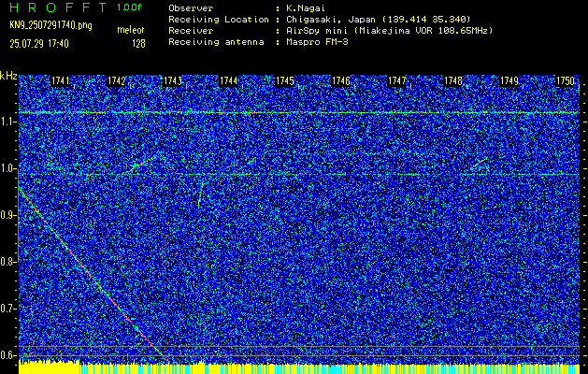Click the Receiving antenna label
This screenshot has width=588, height=374.
(x=216, y=42)
